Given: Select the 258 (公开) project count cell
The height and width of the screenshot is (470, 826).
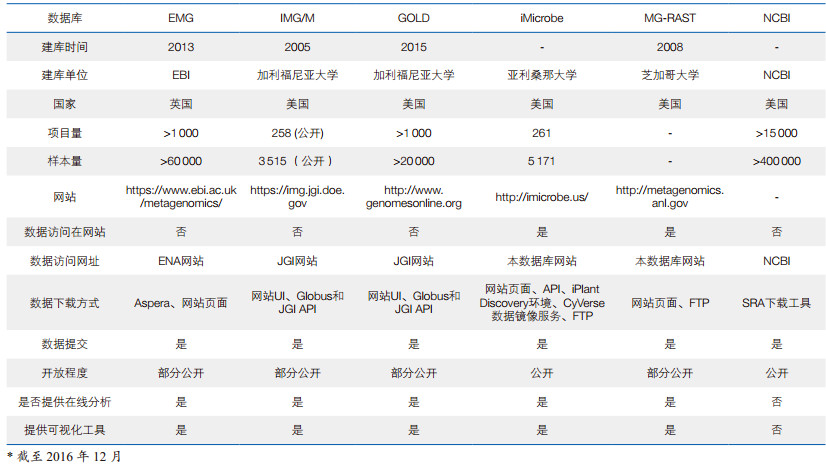Looking at the screenshot, I should [x=297, y=133].
